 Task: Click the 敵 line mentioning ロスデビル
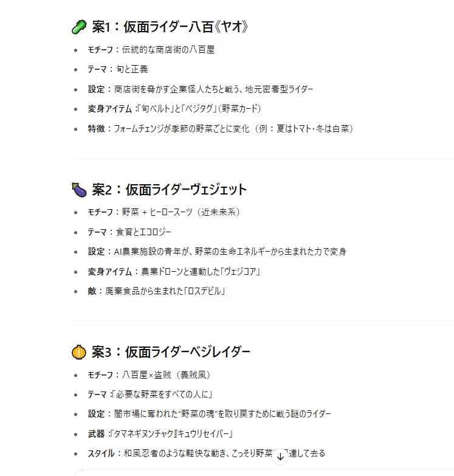click(x=157, y=291)
